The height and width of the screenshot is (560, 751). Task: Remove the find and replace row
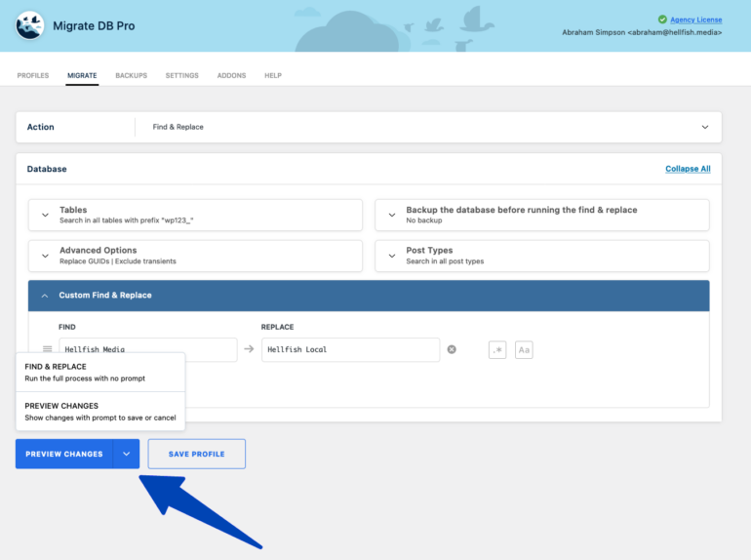(x=452, y=349)
